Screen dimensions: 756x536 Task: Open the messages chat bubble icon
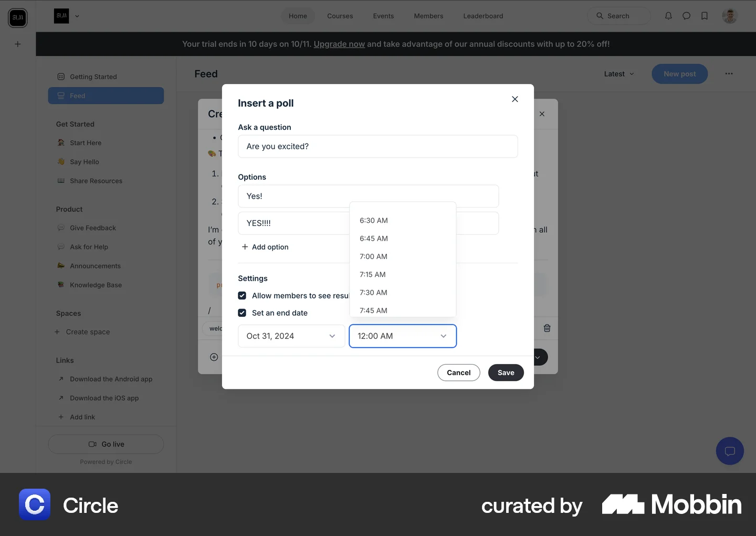686,16
